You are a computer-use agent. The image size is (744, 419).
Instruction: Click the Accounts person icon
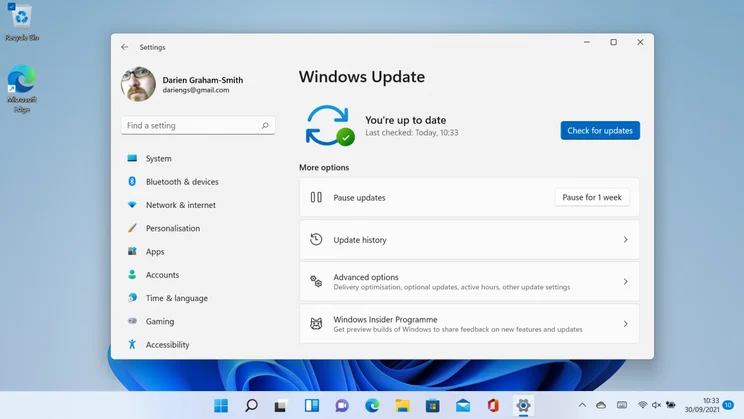coord(132,274)
